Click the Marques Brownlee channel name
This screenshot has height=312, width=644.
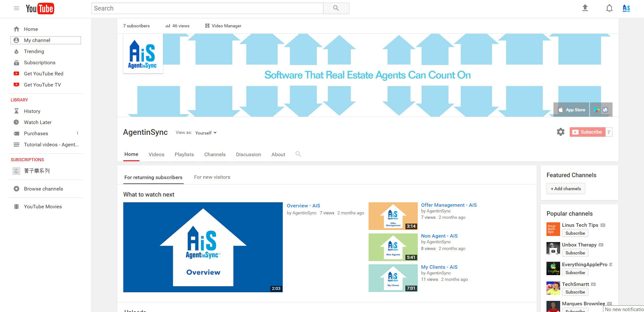(583, 304)
